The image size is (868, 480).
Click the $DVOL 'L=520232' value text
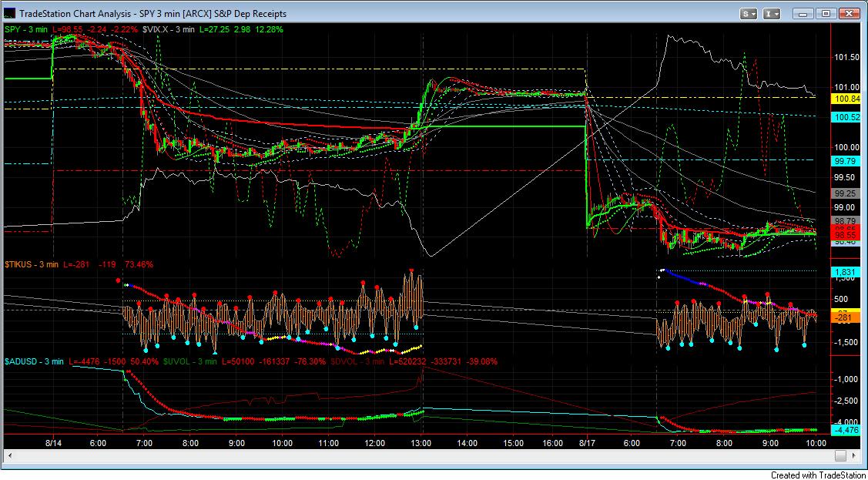point(410,361)
